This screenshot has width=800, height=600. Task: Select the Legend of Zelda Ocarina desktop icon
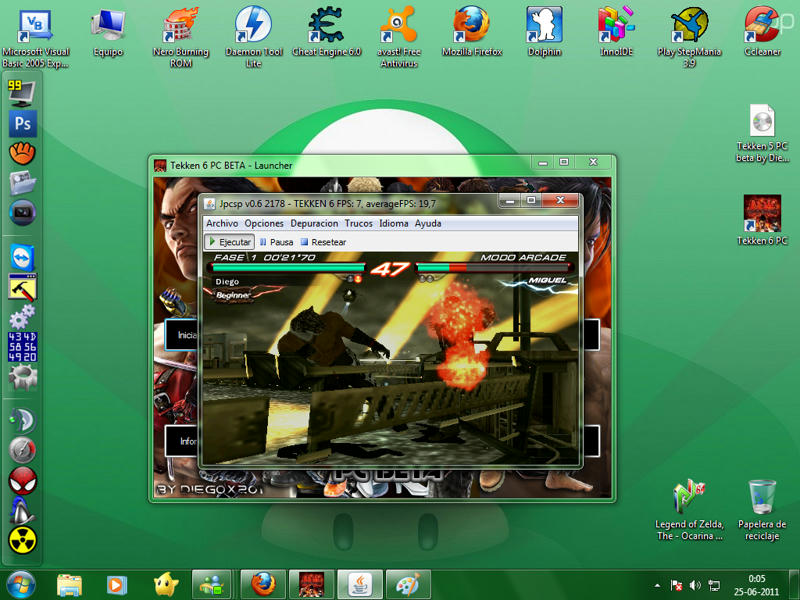pyautogui.click(x=689, y=510)
